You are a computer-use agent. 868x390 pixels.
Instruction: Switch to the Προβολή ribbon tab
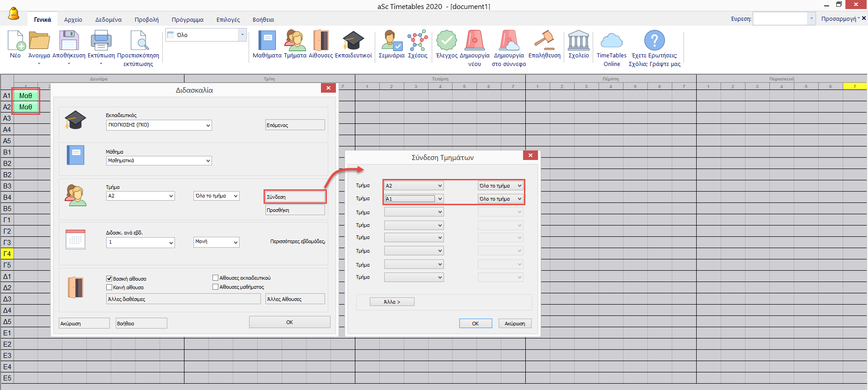(x=146, y=19)
